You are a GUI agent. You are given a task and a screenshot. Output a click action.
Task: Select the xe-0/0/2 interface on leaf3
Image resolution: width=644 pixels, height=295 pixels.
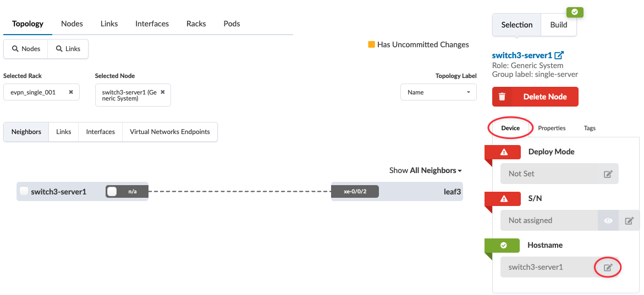(x=355, y=192)
